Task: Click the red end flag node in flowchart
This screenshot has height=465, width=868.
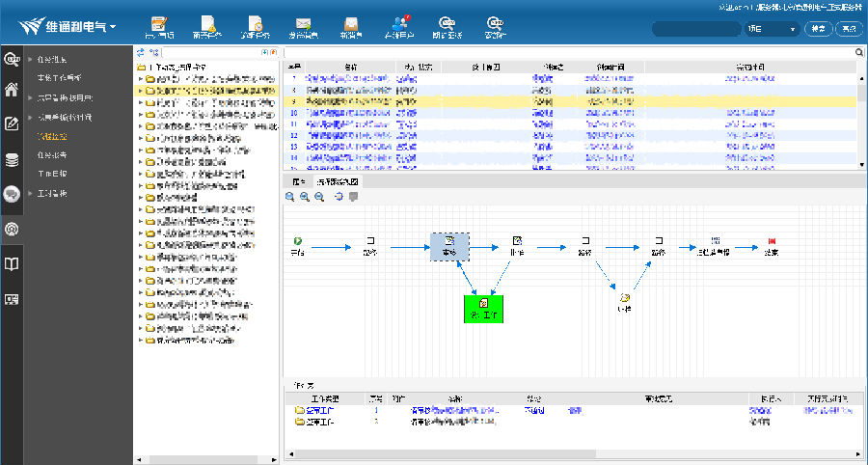Action: pos(771,240)
